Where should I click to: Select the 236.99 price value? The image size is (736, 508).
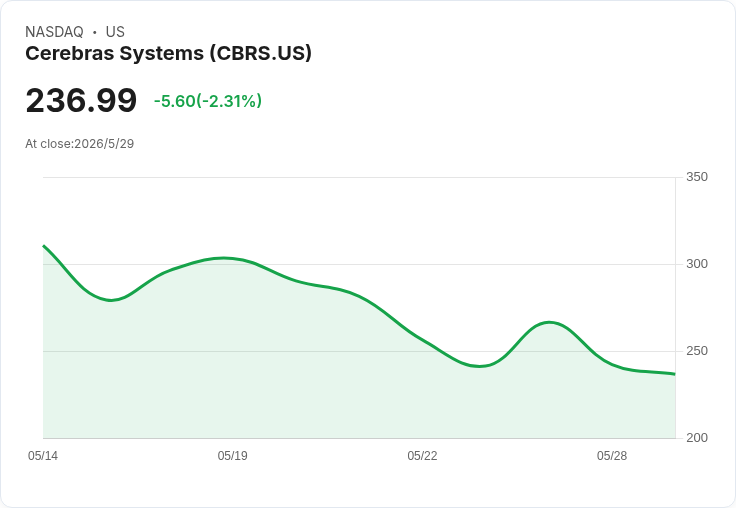[81, 100]
